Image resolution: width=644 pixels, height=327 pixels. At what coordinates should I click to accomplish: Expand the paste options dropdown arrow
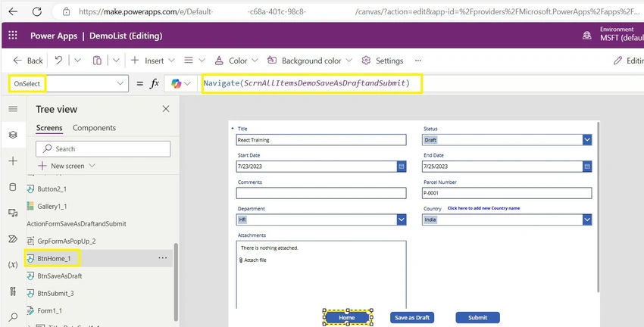(x=116, y=61)
